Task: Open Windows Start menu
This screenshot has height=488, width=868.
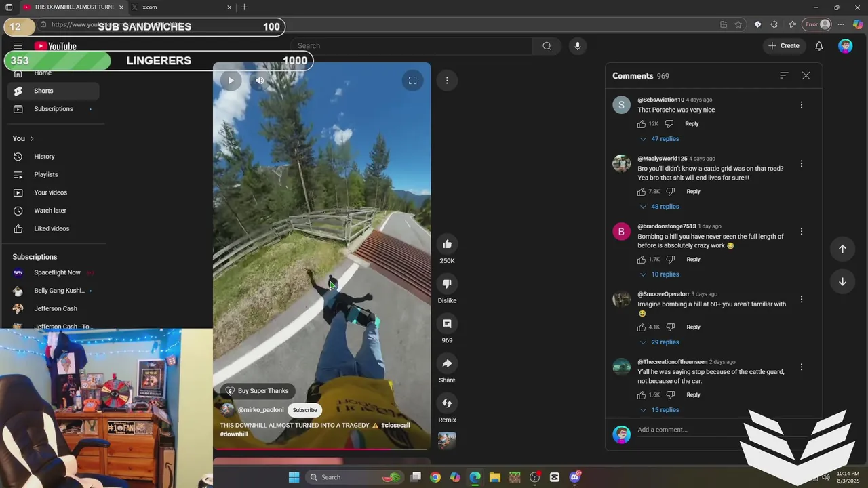Action: (294, 477)
